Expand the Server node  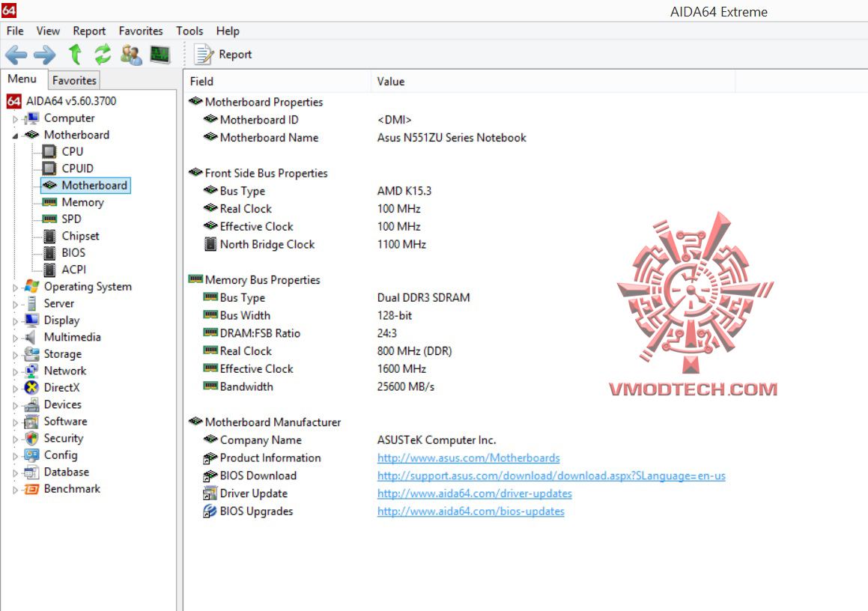point(15,305)
